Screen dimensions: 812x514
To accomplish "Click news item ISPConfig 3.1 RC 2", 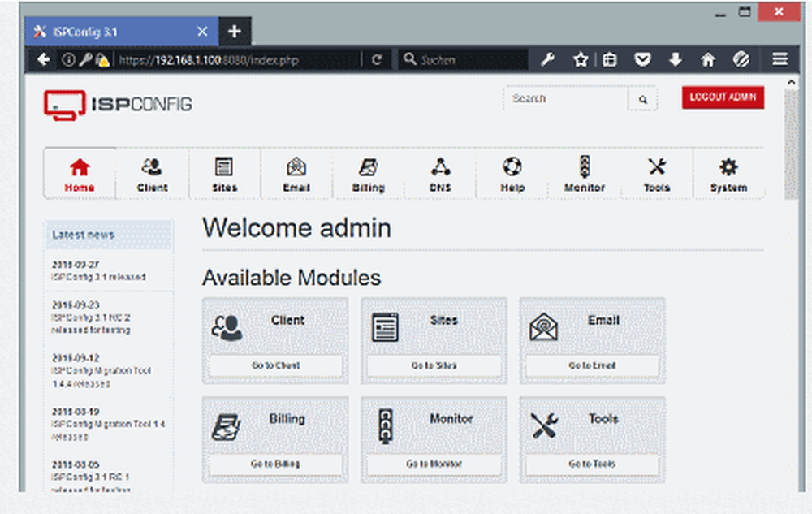I will (91, 323).
